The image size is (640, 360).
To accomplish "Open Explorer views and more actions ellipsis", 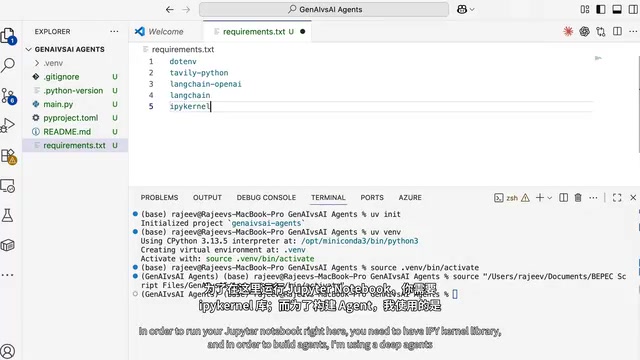I will tap(114, 31).
